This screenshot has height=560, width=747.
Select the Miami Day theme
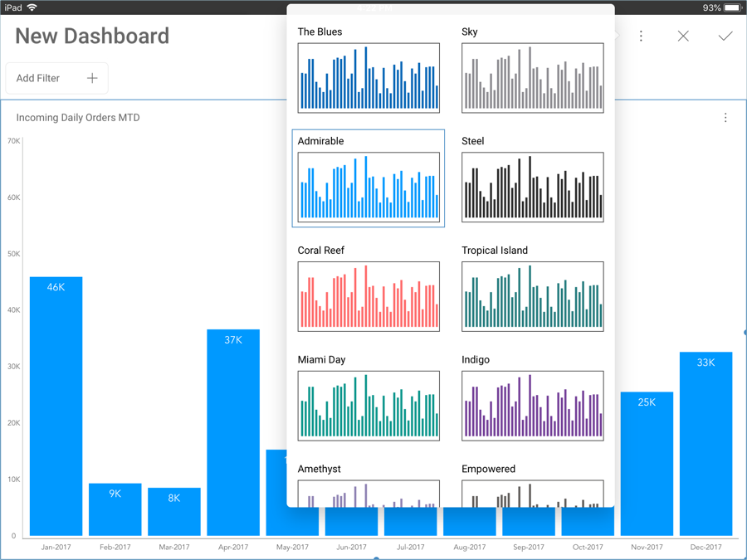click(369, 406)
